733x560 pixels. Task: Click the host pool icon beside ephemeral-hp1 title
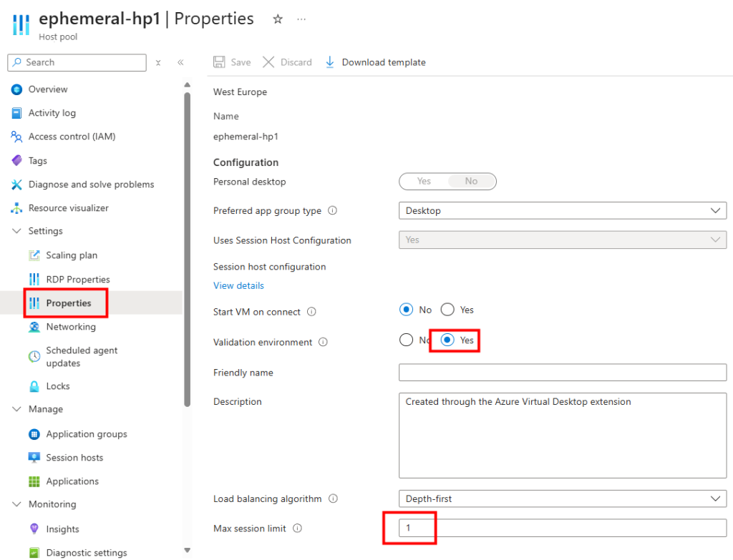click(21, 25)
